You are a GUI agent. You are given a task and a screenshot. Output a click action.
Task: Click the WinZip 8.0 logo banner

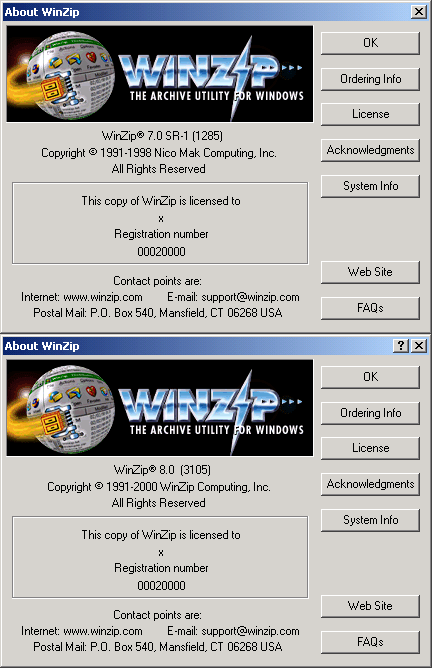click(160, 408)
